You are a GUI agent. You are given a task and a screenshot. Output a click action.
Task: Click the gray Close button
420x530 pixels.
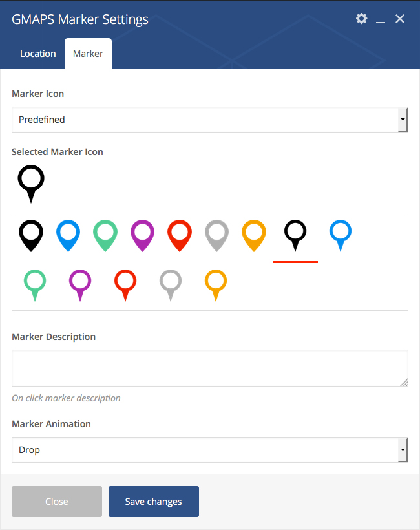click(57, 502)
